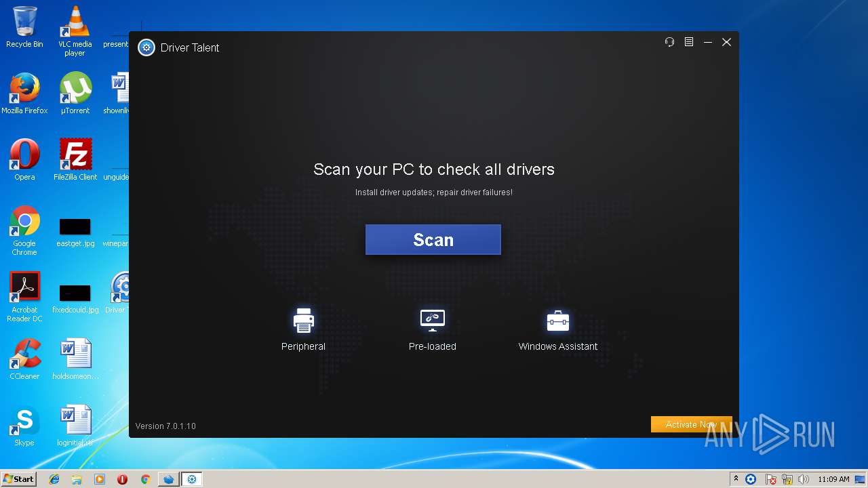868x488 pixels.
Task: Open Windows Explorer folder in taskbar
Action: coord(77,479)
